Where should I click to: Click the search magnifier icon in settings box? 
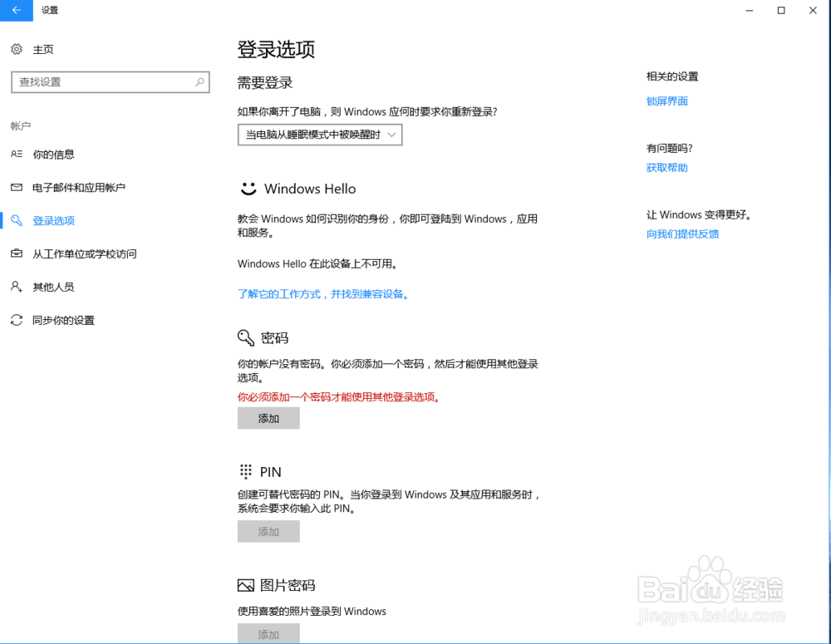[x=199, y=82]
